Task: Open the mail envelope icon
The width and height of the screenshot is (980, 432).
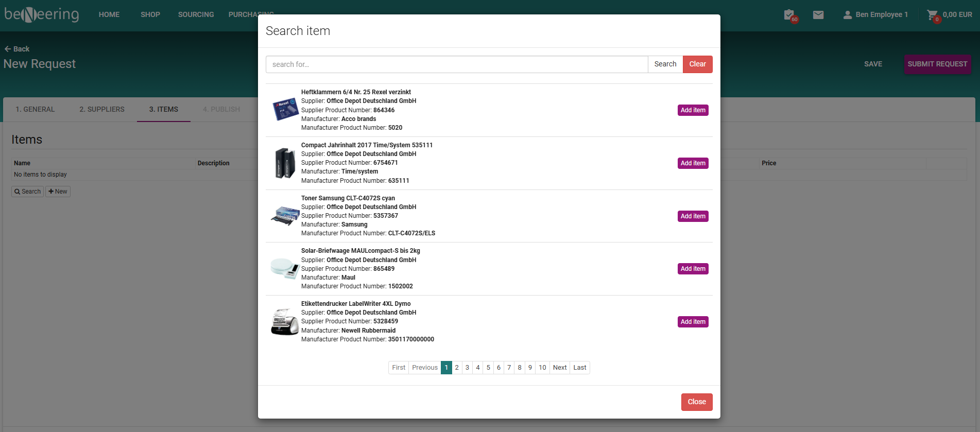Action: point(818,15)
